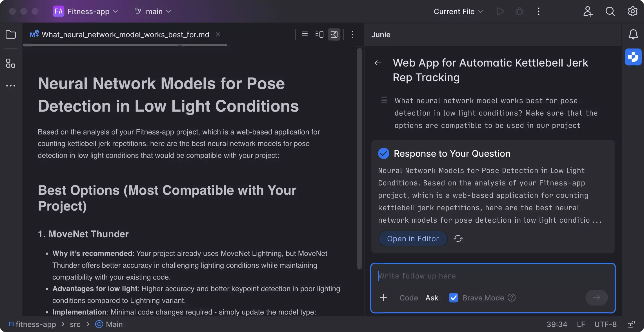Image resolution: width=644 pixels, height=332 pixels.
Task: Go back using Junie arrow
Action: 378,63
